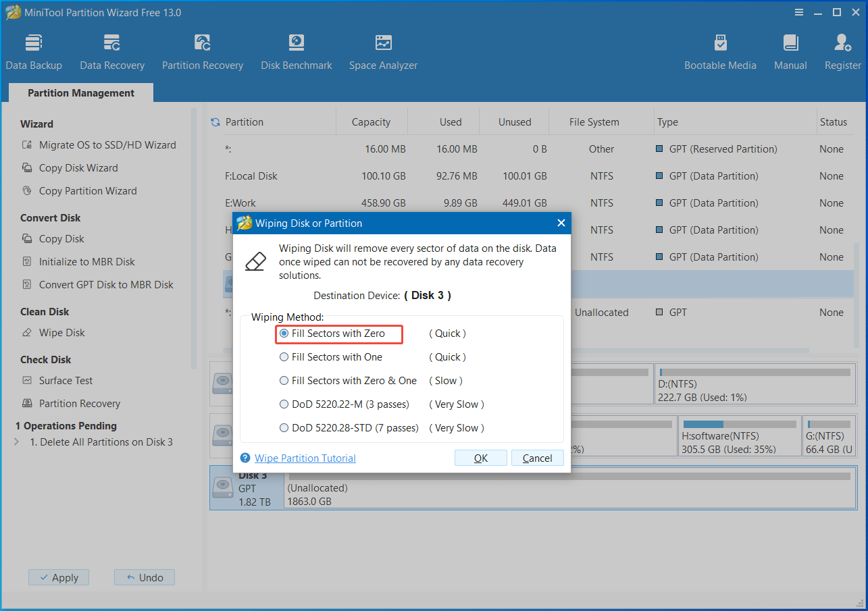
Task: Select the Wipe Disk tool
Action: (x=66, y=332)
